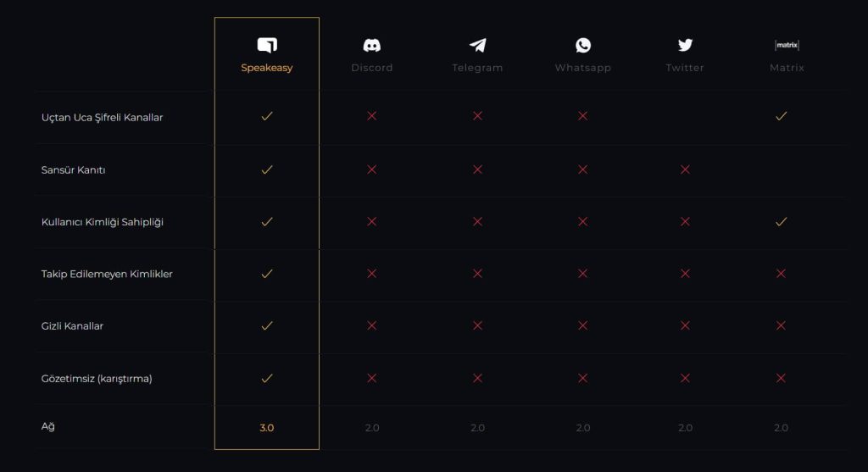The image size is (868, 472).
Task: Click Speakeasy checkmark for Uçtan Uca Şifreli Kanallar
Action: 267,116
